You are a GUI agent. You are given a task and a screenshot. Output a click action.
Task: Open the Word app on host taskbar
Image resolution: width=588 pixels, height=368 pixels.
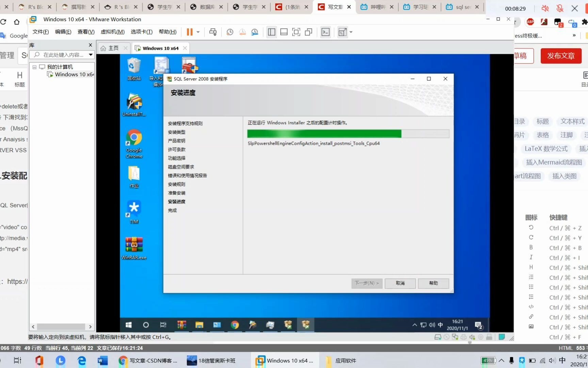102,361
